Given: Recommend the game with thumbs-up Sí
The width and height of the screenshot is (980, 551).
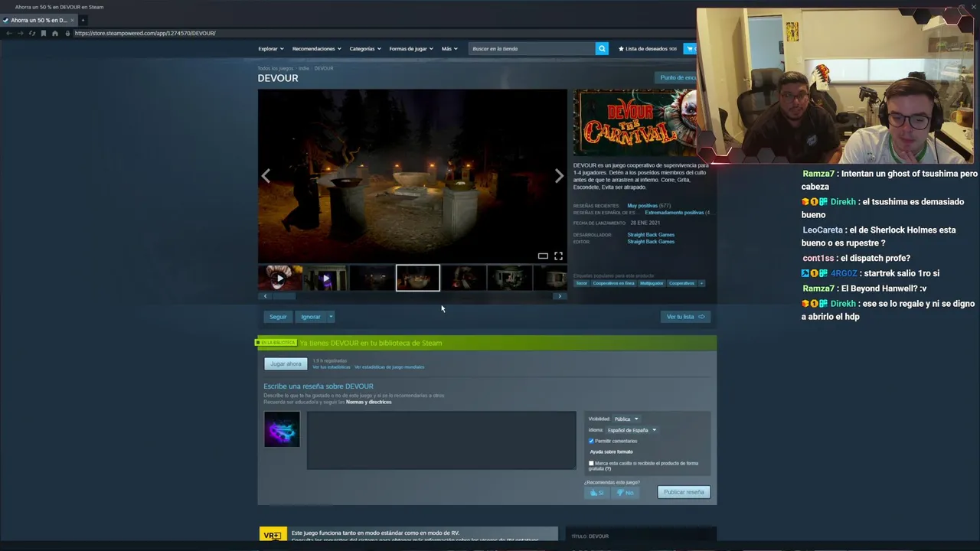Looking at the screenshot, I should 596,493.
